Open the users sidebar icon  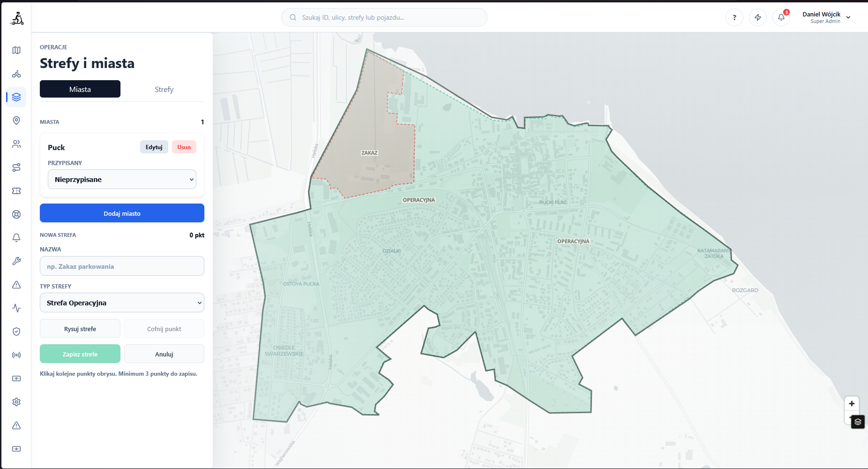pos(16,144)
